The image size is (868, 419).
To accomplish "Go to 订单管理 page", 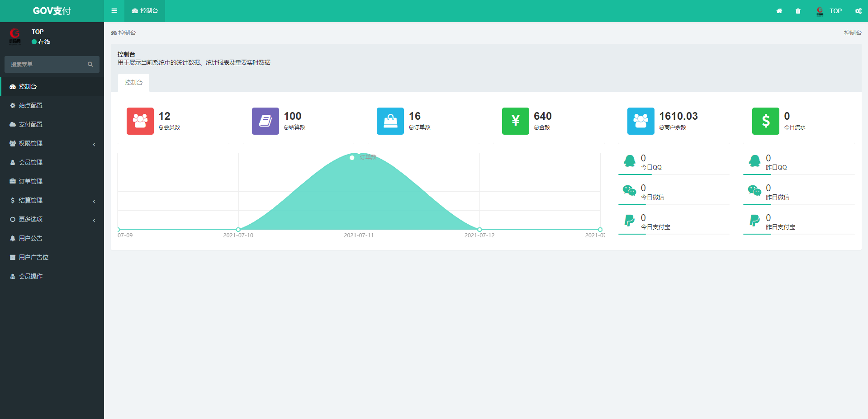I will pyautogui.click(x=30, y=181).
